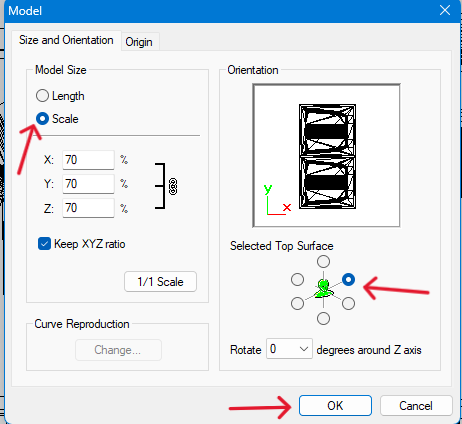Click the Z scale percentage field
Screen dimensions: 462x424
pos(88,208)
